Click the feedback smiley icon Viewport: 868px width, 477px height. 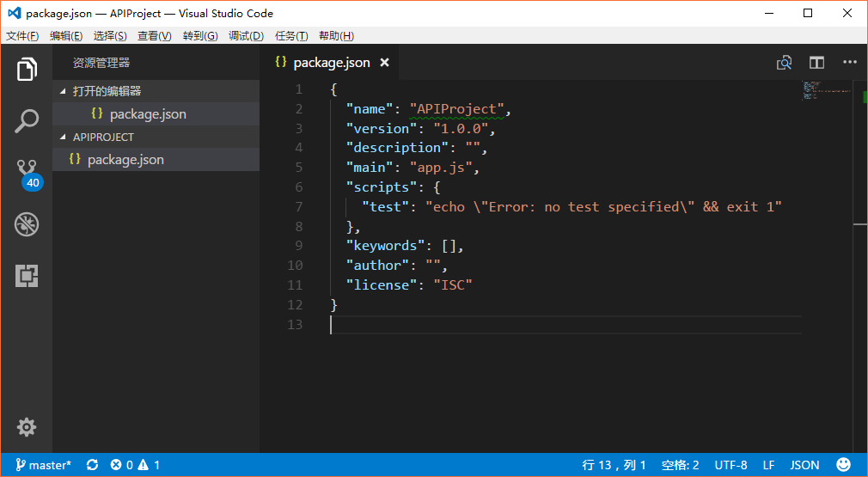(x=843, y=465)
